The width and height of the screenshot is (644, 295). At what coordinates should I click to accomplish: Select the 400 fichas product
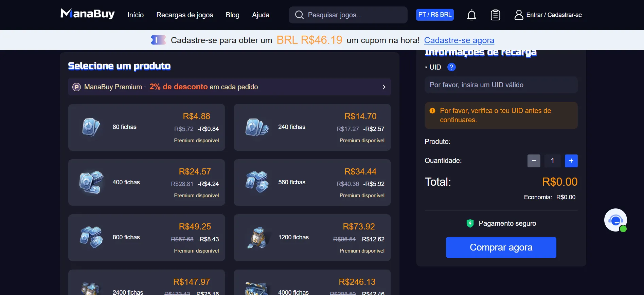tap(147, 182)
